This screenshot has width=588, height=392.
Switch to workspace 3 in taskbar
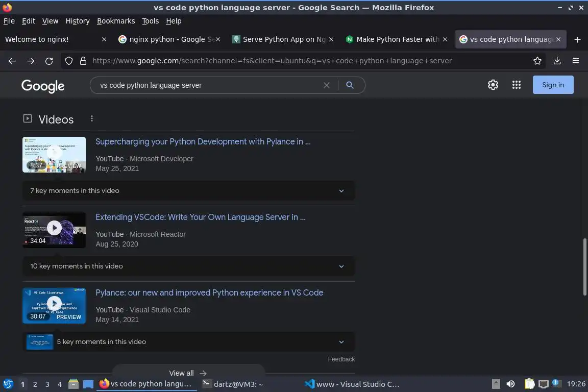[47, 384]
